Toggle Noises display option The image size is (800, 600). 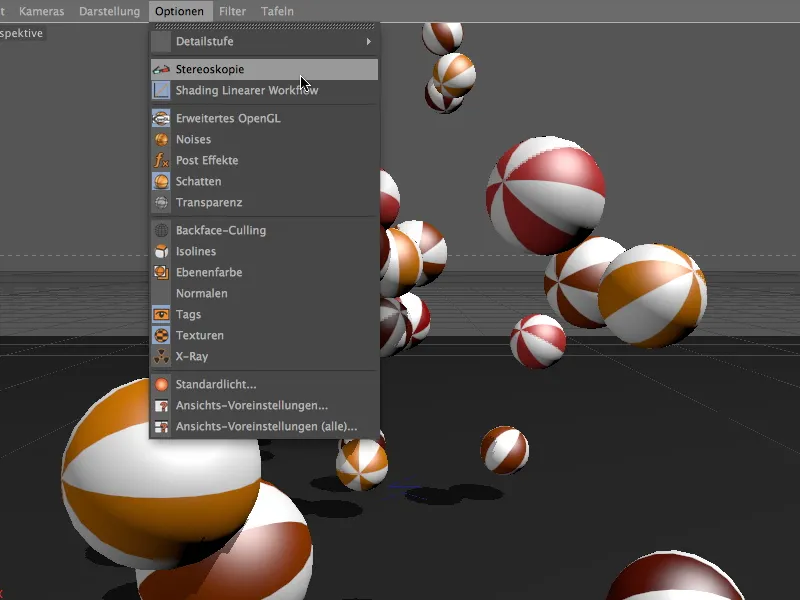tap(264, 139)
